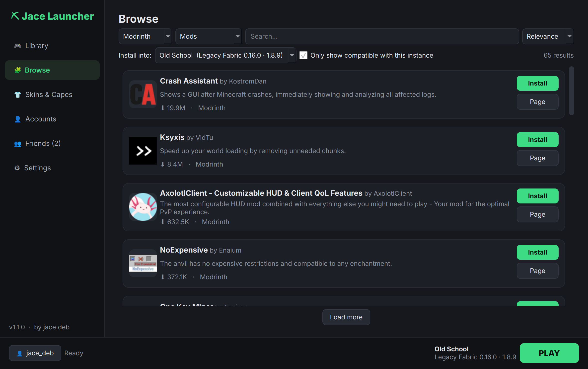Viewport: 588px width, 369px height.
Task: Click the Ksyxis title text
Action: point(172,137)
